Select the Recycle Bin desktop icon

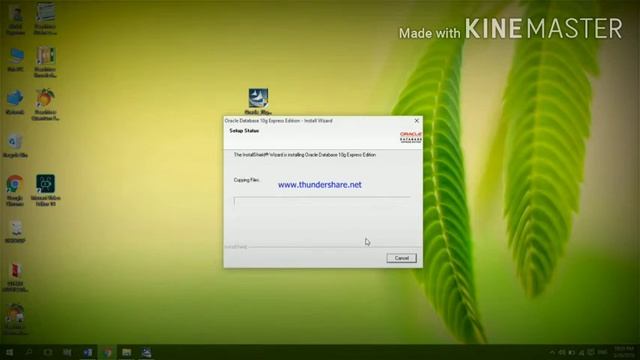click(15, 146)
